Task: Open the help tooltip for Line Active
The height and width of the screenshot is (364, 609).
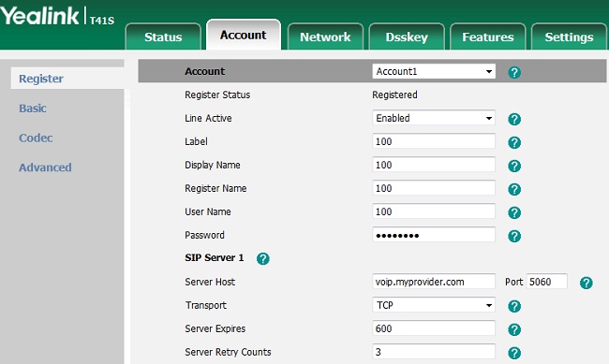Action: pos(514,119)
